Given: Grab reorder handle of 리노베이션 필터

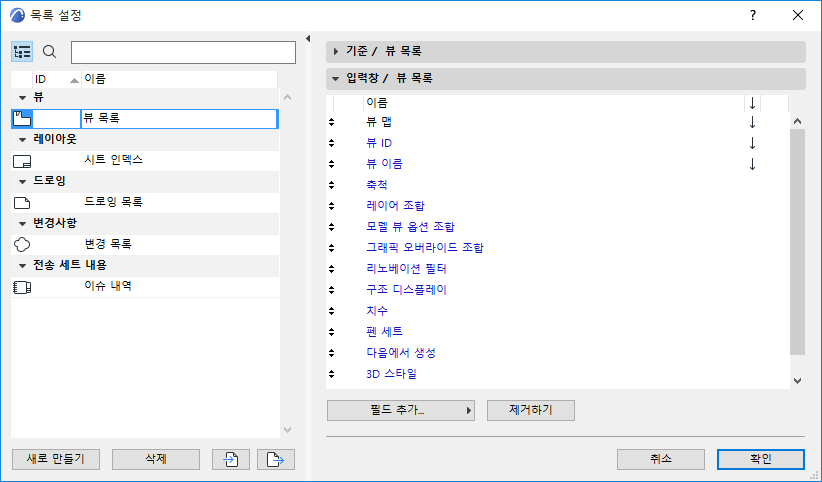Looking at the screenshot, I should click(331, 269).
